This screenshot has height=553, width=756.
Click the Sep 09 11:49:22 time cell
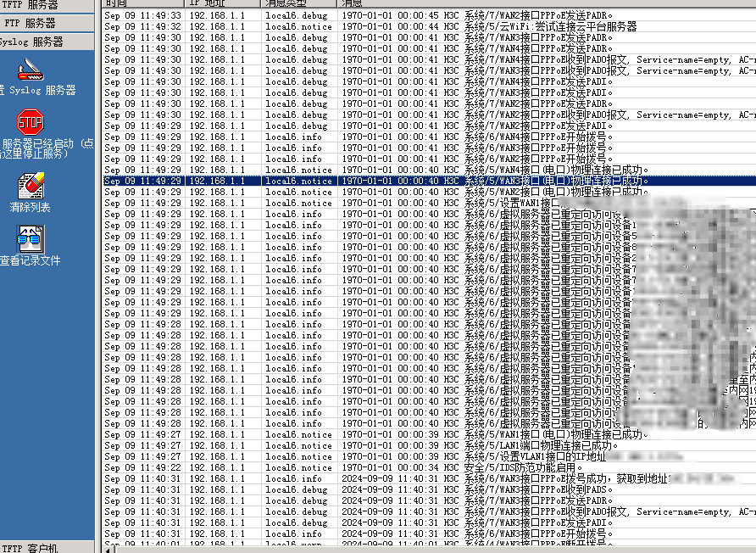tap(142, 467)
